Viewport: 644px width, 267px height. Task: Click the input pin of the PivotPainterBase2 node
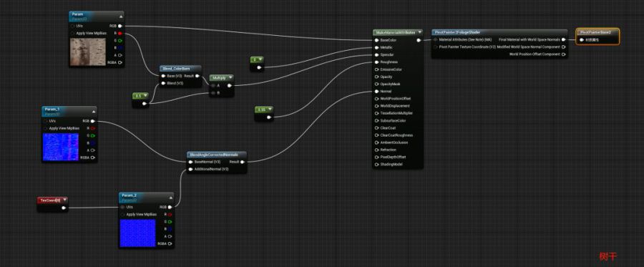click(582, 40)
